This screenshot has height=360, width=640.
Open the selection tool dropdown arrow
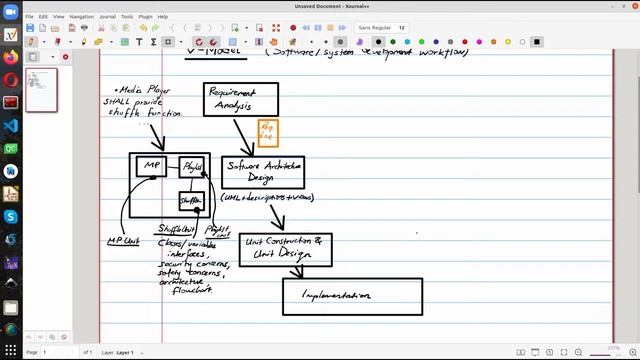coord(245,42)
